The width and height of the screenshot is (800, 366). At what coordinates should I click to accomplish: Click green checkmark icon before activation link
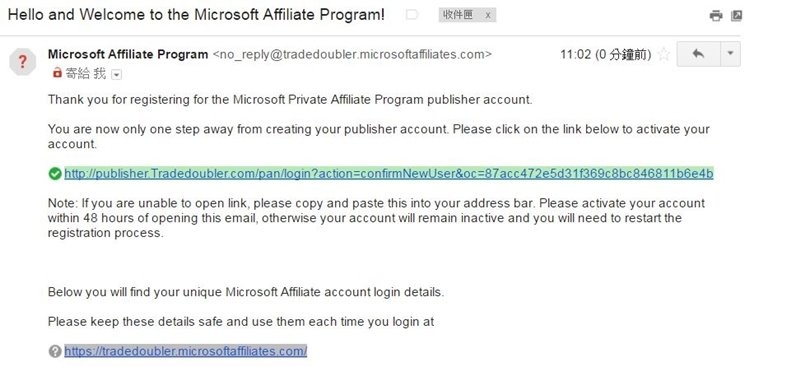pyautogui.click(x=55, y=174)
